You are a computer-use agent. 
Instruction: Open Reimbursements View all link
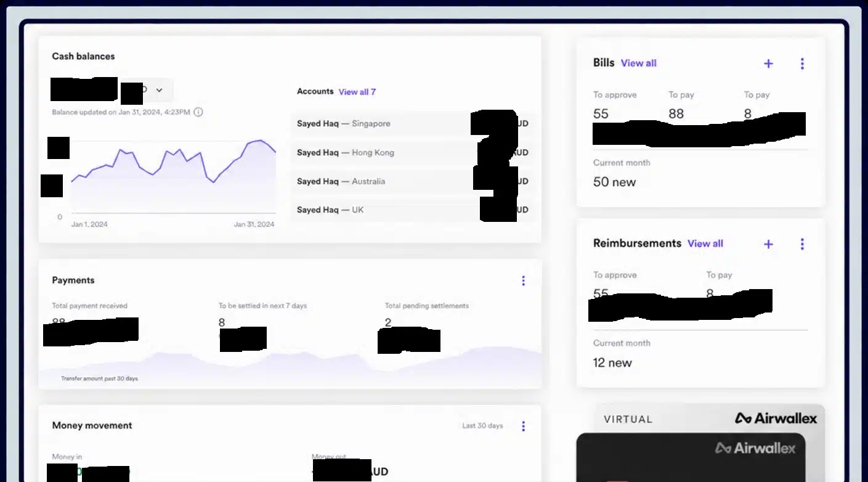[x=705, y=243]
